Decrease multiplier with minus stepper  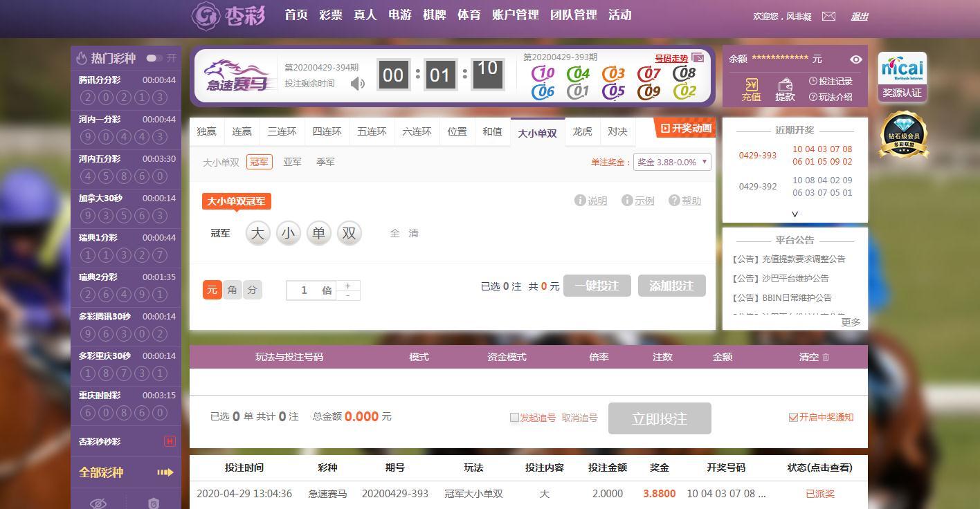(x=347, y=295)
